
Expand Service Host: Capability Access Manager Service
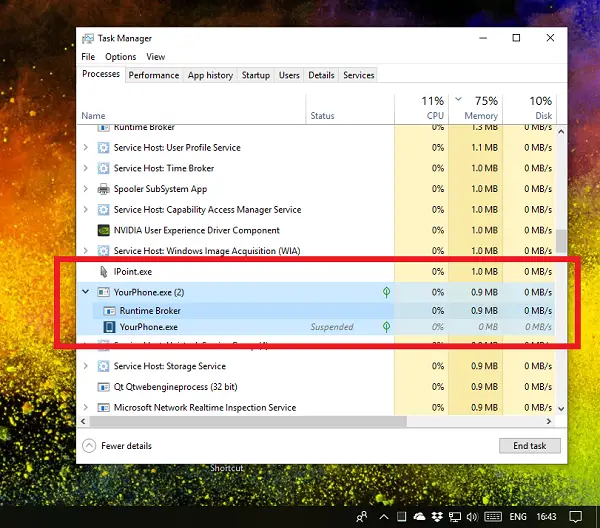pos(86,210)
